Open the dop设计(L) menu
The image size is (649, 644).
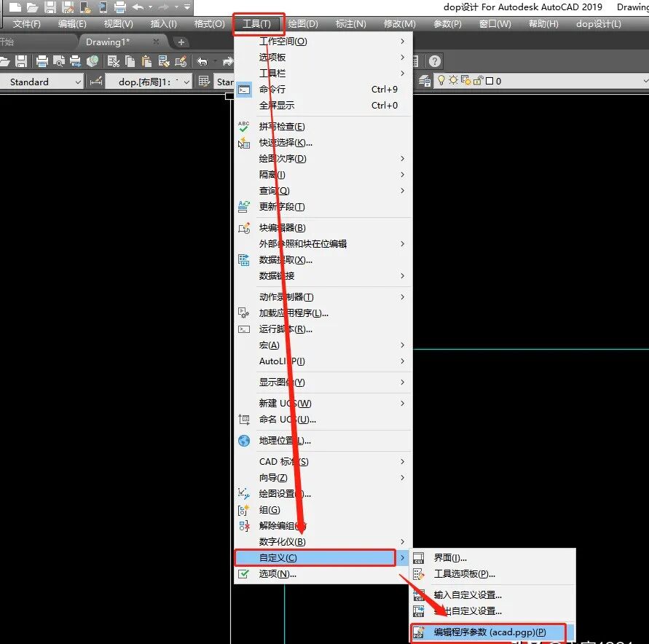point(599,23)
